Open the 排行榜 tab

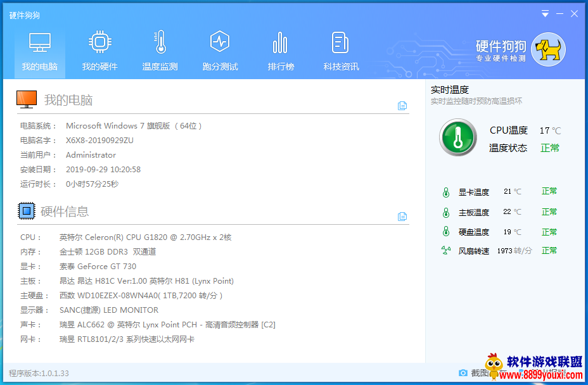(281, 53)
